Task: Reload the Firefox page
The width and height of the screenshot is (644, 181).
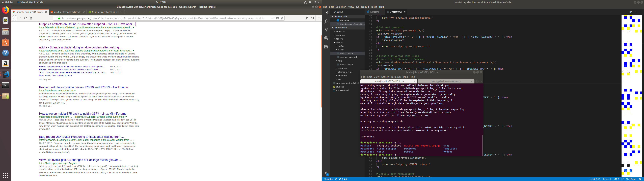Action: pos(25,18)
